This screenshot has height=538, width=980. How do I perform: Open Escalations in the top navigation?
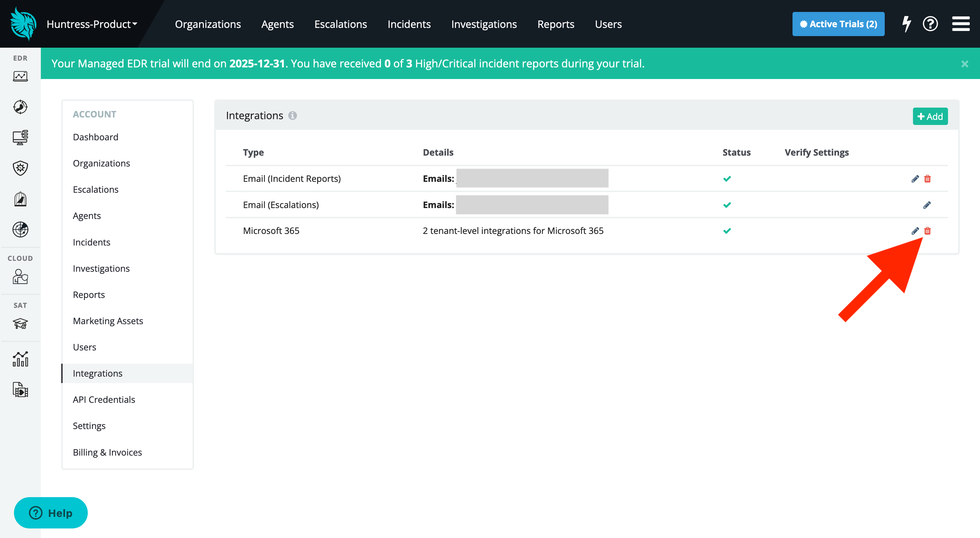[x=341, y=24]
